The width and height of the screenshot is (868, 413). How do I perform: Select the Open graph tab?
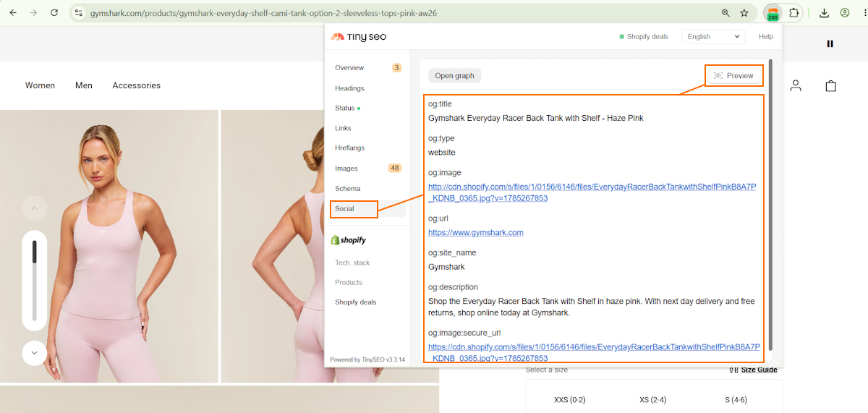click(454, 75)
